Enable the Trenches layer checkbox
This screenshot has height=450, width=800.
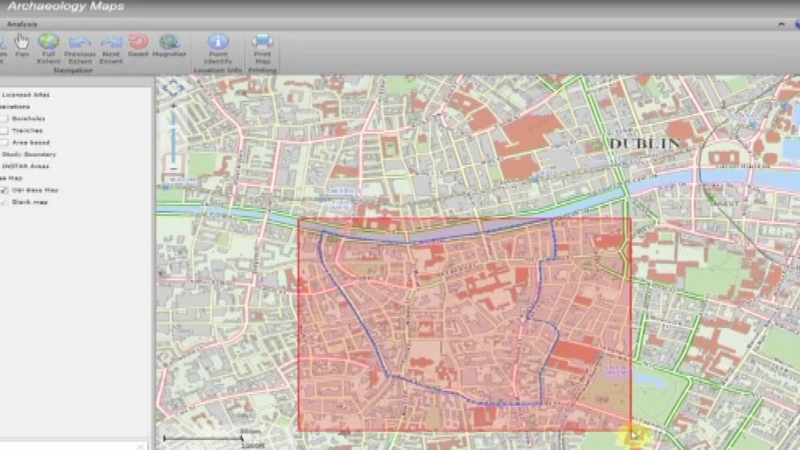pyautogui.click(x=5, y=130)
